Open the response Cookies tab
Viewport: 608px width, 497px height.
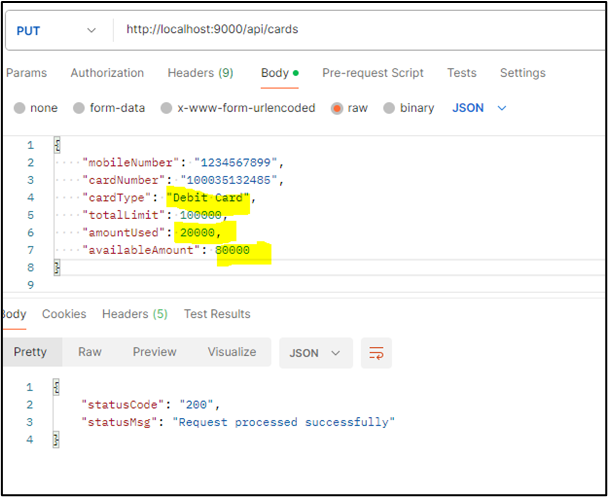click(64, 314)
